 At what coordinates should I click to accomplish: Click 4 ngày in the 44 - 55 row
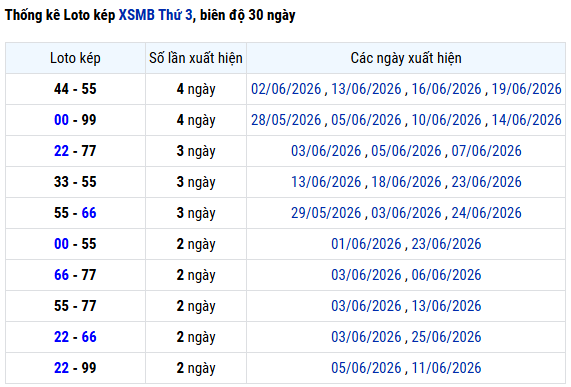click(x=196, y=89)
